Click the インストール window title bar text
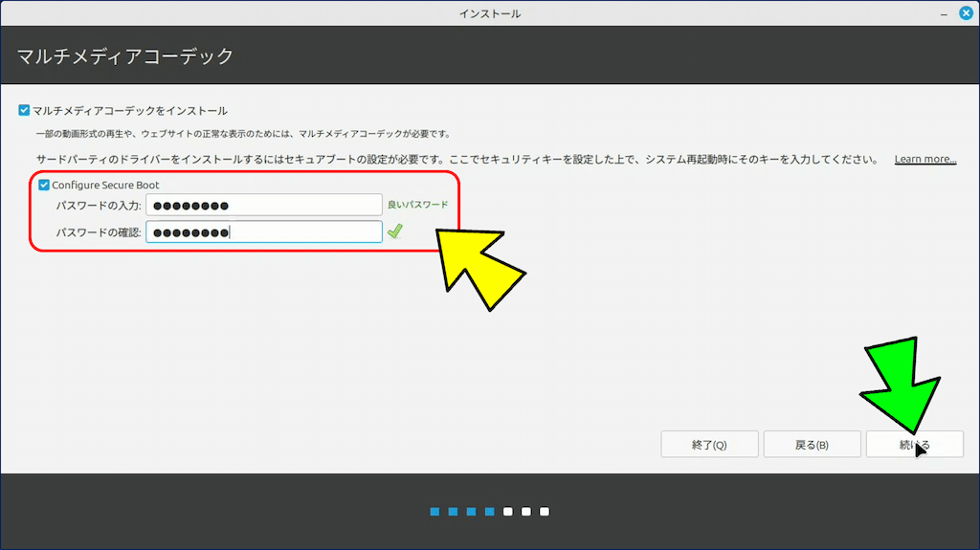The height and width of the screenshot is (550, 980). coord(489,13)
